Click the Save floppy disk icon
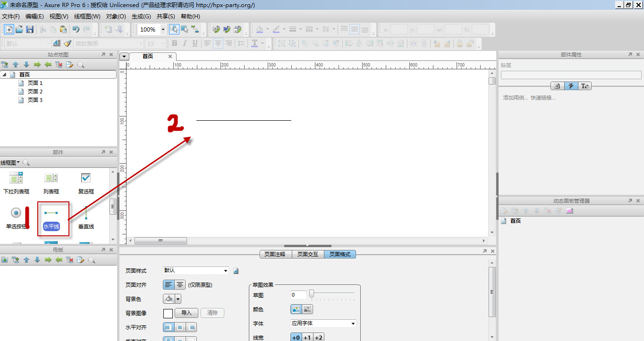 click(x=30, y=29)
